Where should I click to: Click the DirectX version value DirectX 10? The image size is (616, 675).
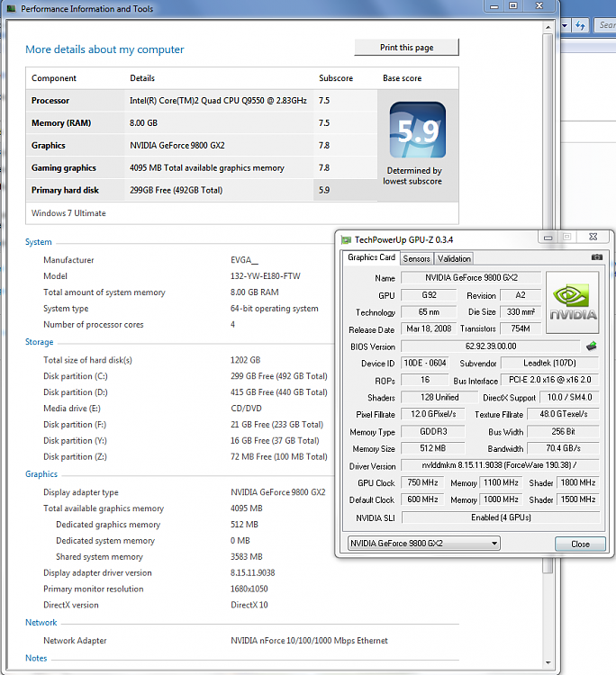coord(249,605)
